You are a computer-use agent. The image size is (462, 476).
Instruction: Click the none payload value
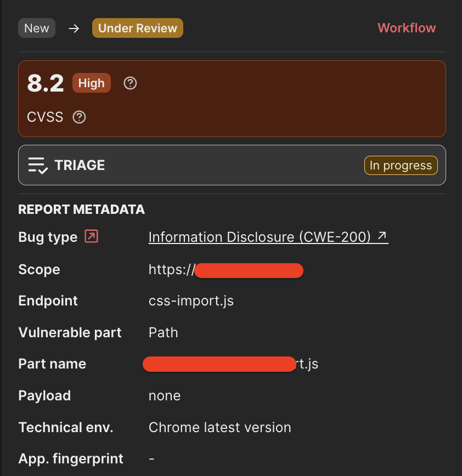[165, 395]
